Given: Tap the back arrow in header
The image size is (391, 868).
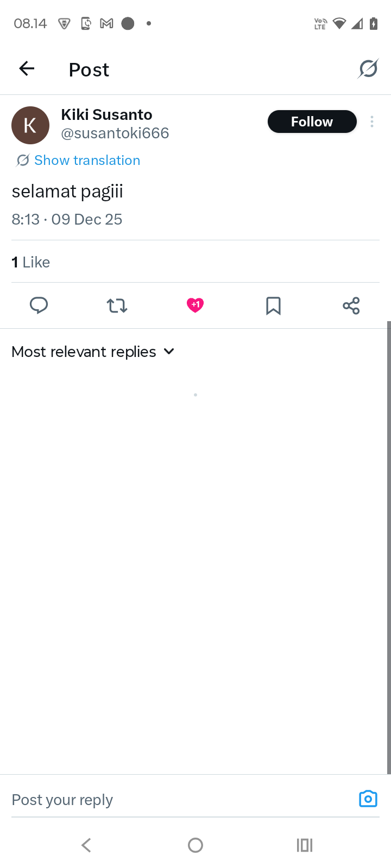Looking at the screenshot, I should pos(27,69).
